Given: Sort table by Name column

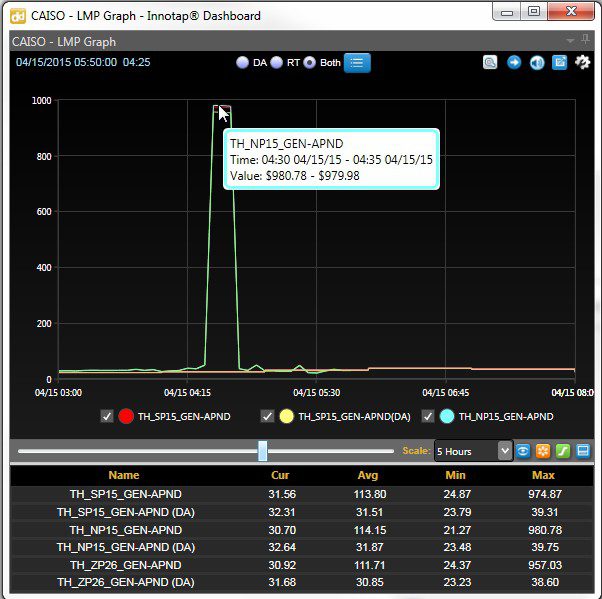Looking at the screenshot, I should 124,475.
